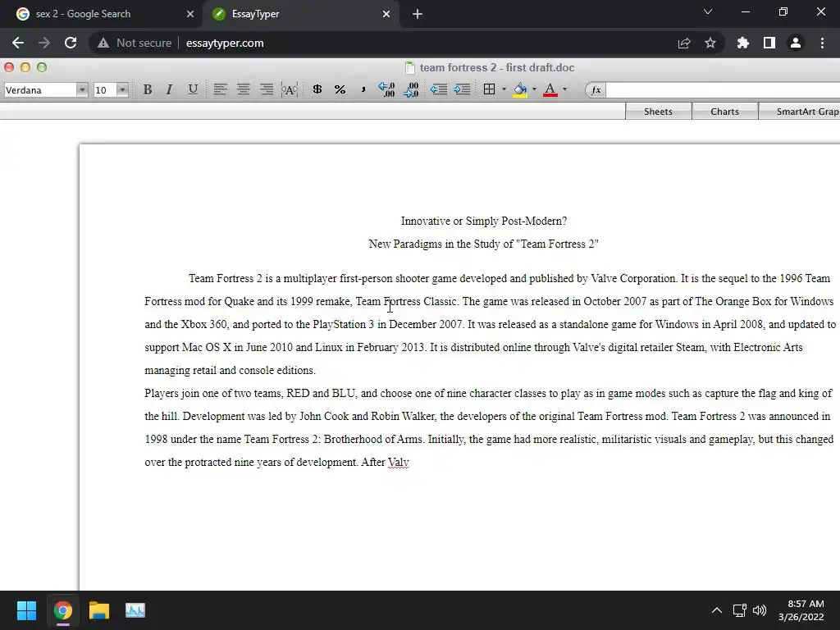Click the document file icon in title bar
Screen dimensions: 840x630
[x=410, y=67]
